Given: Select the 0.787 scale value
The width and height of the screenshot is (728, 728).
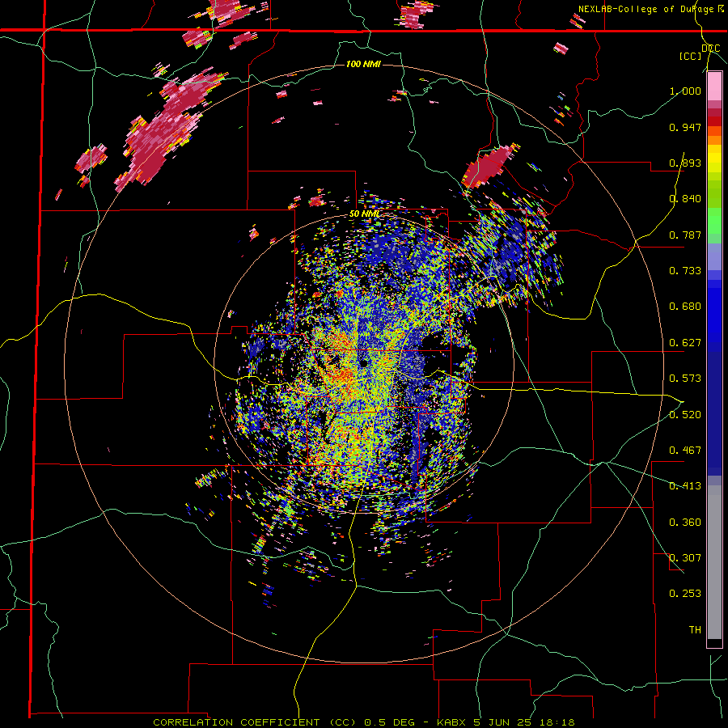Looking at the screenshot, I should (x=685, y=235).
